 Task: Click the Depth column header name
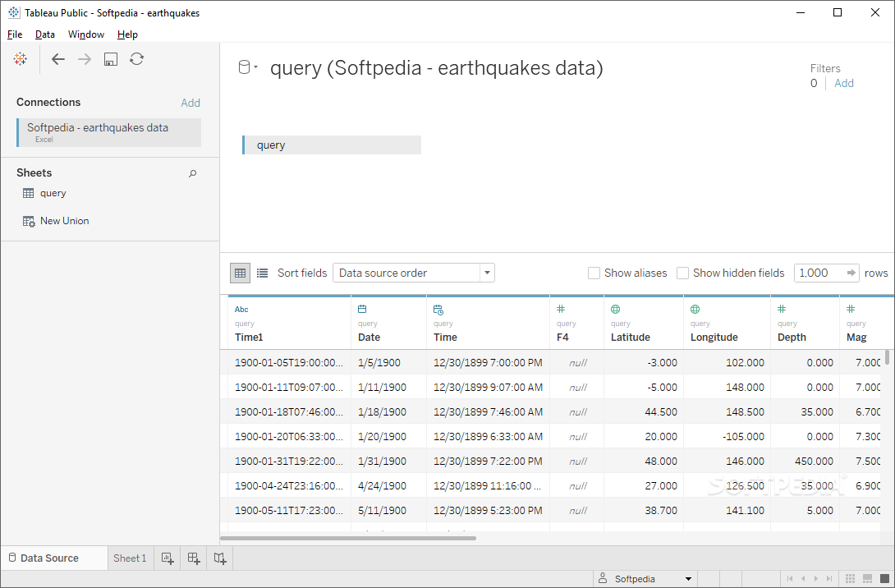point(792,338)
